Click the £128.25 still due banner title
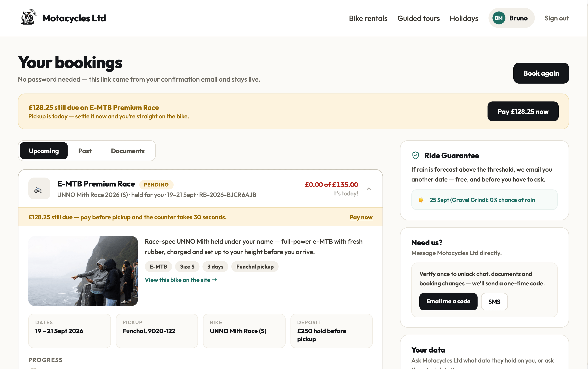The height and width of the screenshot is (369, 588). 94,108
